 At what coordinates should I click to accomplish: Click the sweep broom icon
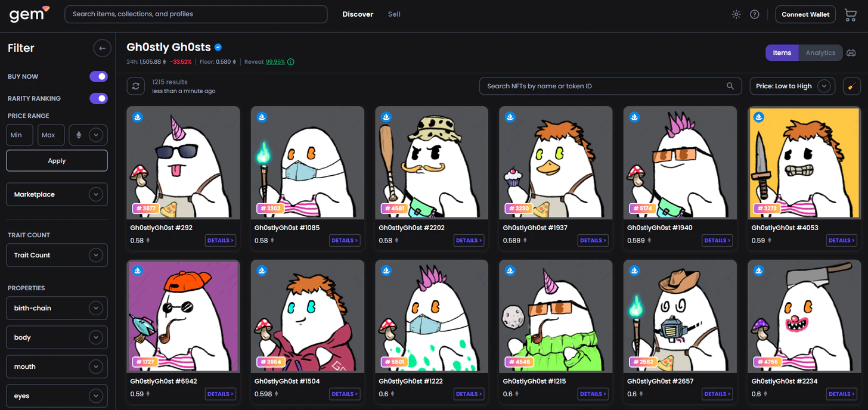852,86
